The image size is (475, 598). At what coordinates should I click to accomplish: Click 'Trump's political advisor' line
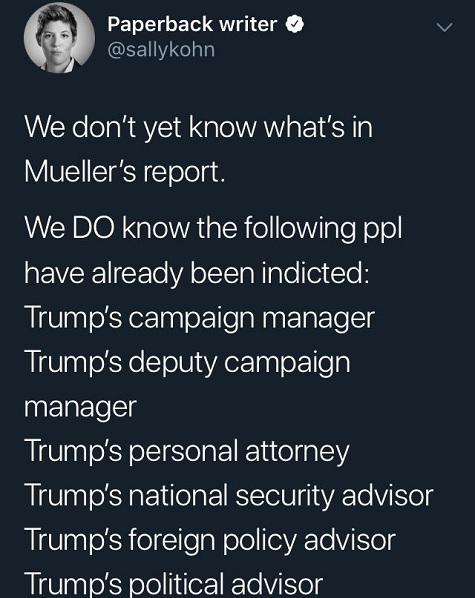click(174, 584)
